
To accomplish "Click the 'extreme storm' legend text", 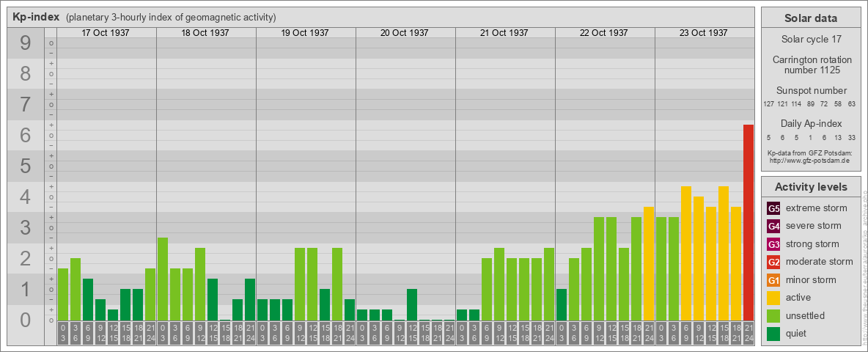I will [817, 208].
